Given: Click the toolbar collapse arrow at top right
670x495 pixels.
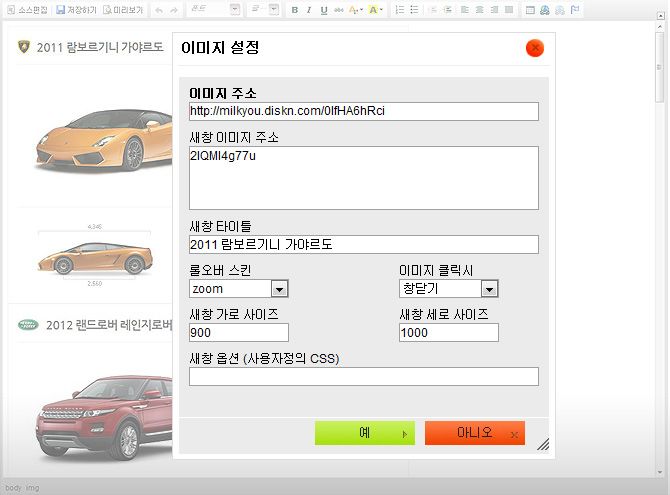Looking at the screenshot, I should [x=661, y=16].
